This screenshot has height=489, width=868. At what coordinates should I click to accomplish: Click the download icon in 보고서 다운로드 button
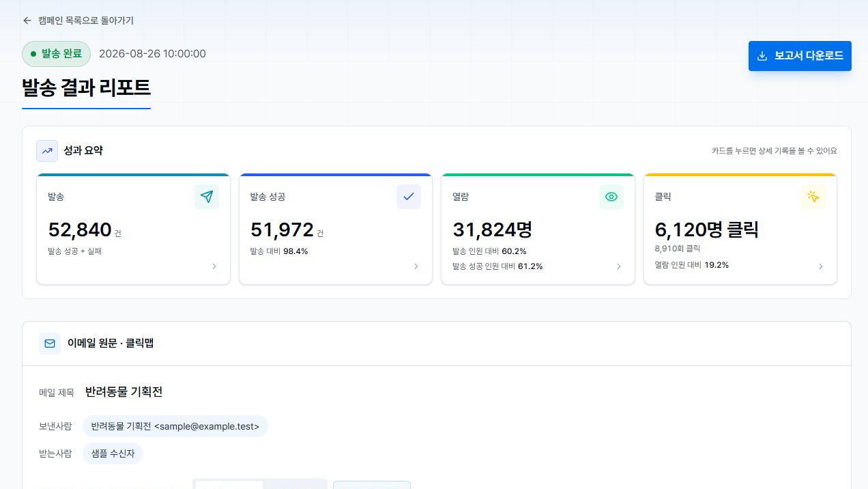[x=763, y=56]
